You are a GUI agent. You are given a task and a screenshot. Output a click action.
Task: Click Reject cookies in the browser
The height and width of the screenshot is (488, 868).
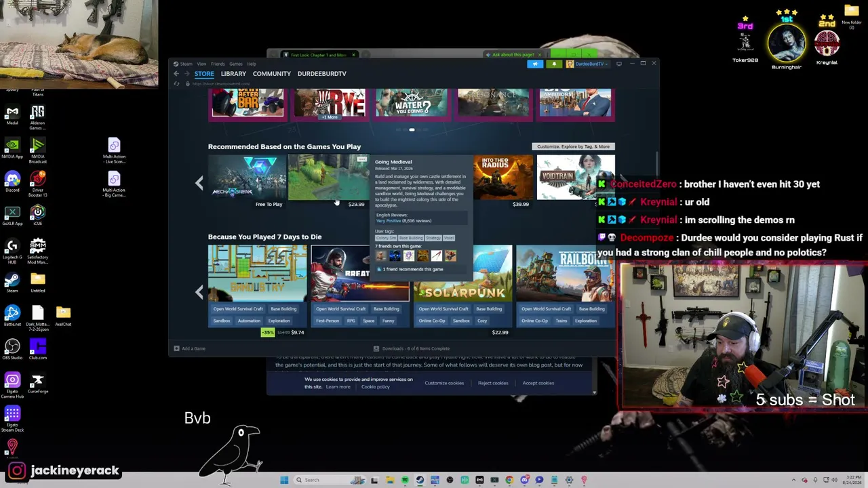493,383
